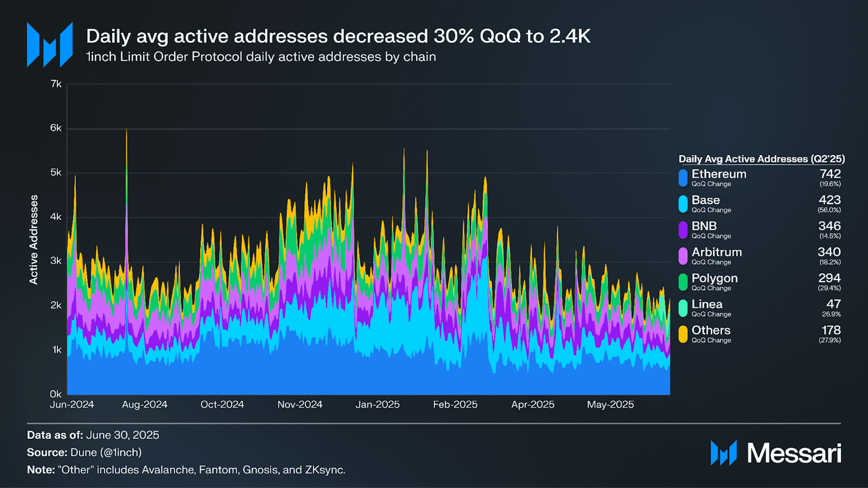Click the Linea mint legend swatch
The image size is (868, 488).
(x=683, y=308)
